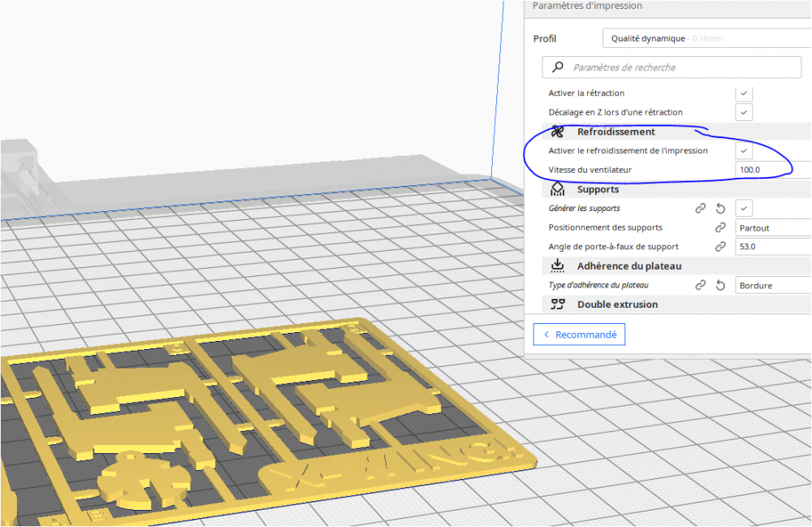Reset the Type d'adhérence du plateau setting
Image resolution: width=812 pixels, height=527 pixels.
point(720,285)
